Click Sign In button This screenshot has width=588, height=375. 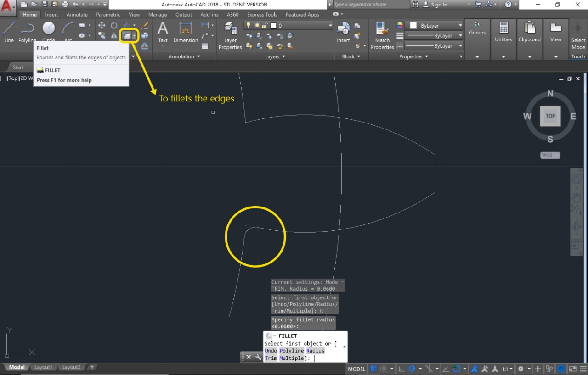point(435,5)
